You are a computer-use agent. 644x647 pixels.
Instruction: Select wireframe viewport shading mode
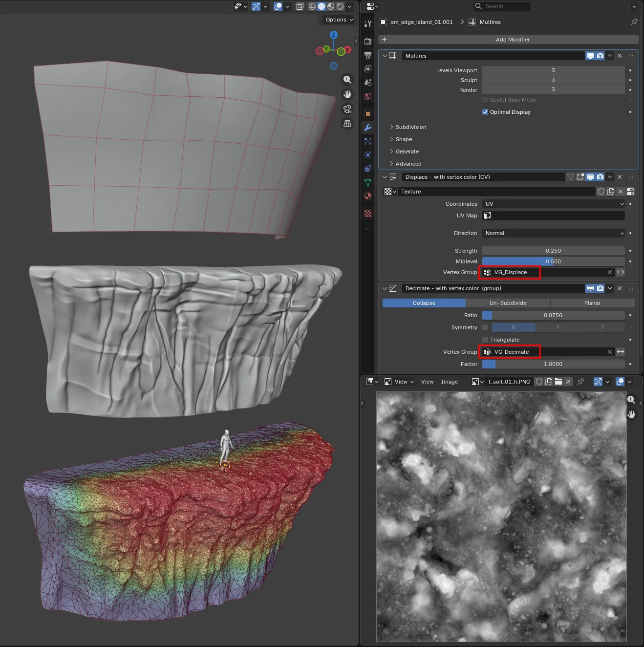point(312,6)
